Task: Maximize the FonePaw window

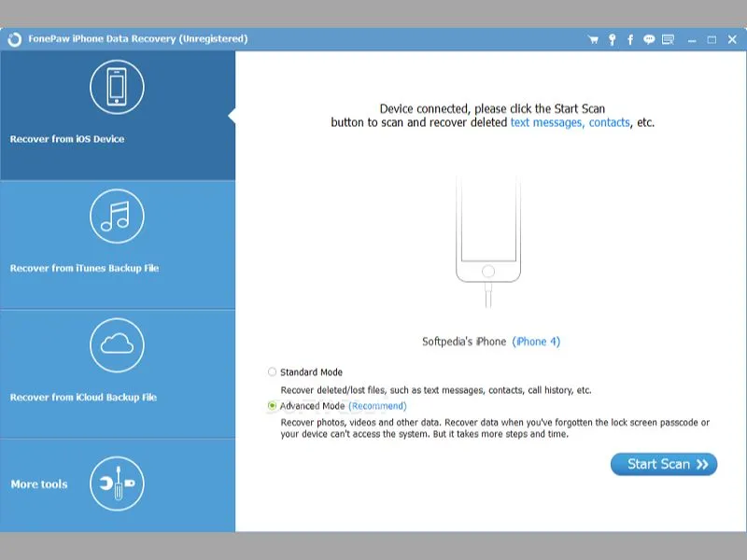Action: [712, 40]
